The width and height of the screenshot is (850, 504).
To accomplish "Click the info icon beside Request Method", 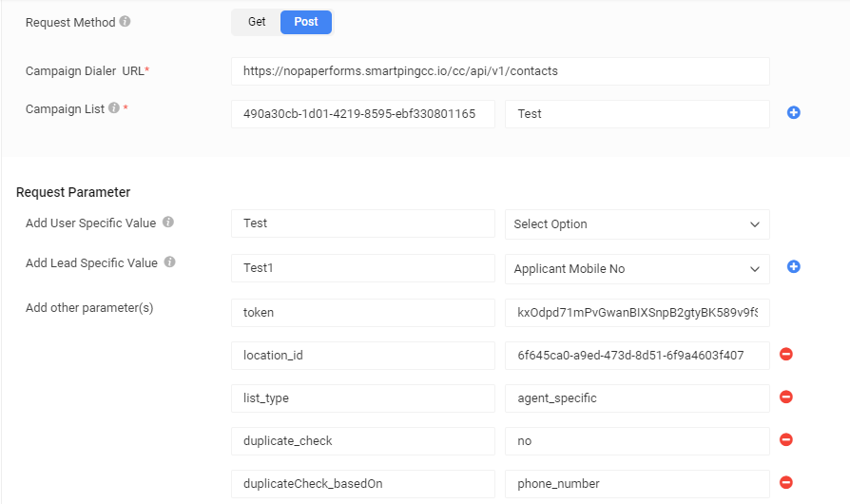I will pos(126,22).
